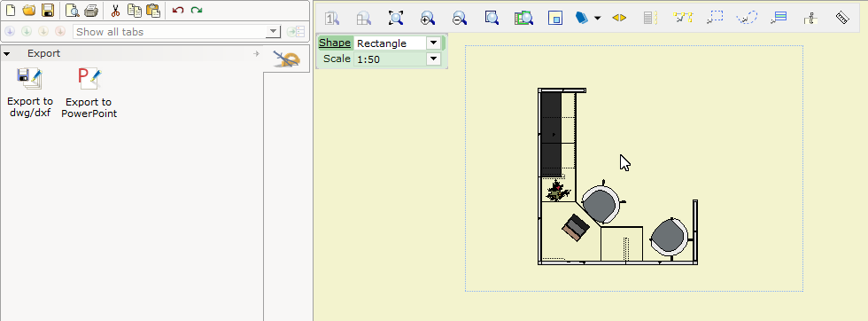Click the pin arrow in the Export header

256,54
